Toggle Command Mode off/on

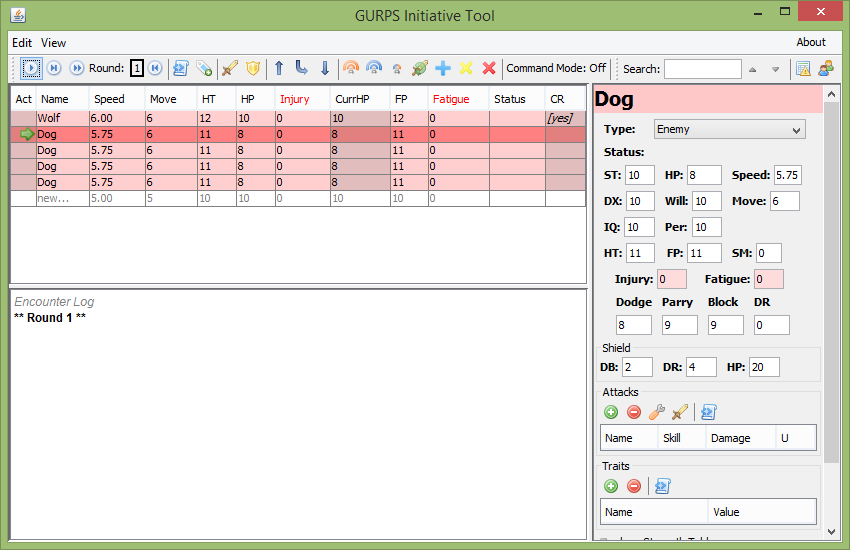tap(556, 68)
